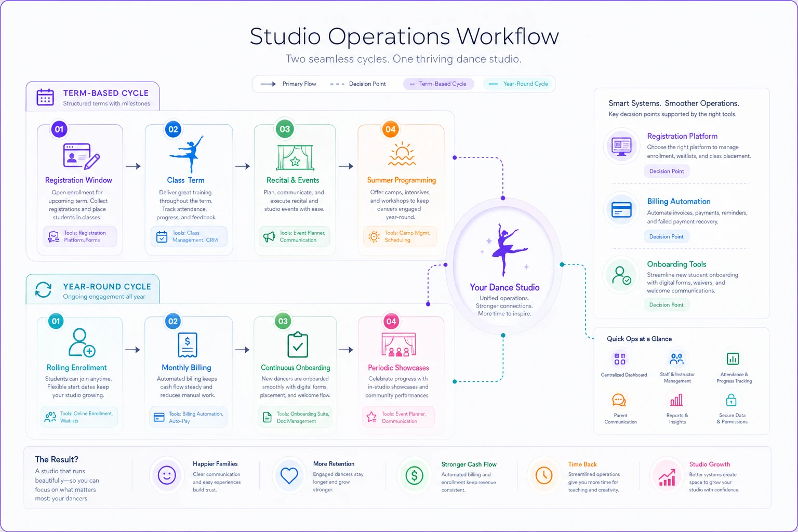Click the Your Dance Studio center circle
798x532 pixels.
coord(504,264)
